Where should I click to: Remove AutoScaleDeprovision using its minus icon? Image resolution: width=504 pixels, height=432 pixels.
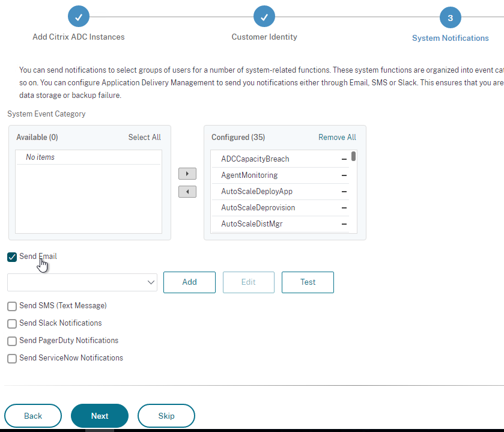click(344, 208)
